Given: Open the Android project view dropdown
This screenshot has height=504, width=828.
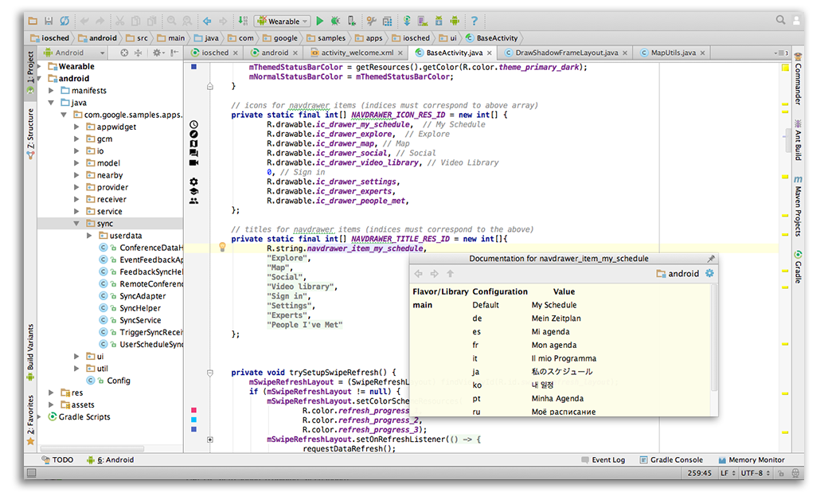Looking at the screenshot, I should pyautogui.click(x=75, y=53).
